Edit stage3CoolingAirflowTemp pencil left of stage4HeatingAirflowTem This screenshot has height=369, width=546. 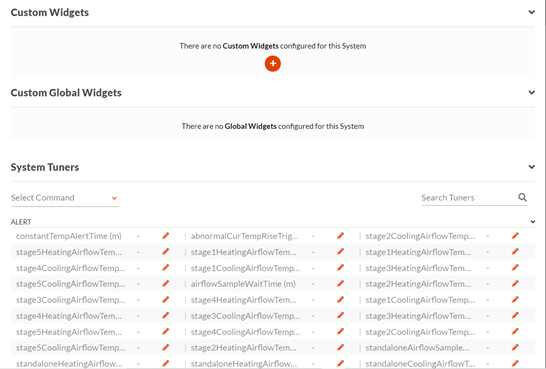[165, 300]
